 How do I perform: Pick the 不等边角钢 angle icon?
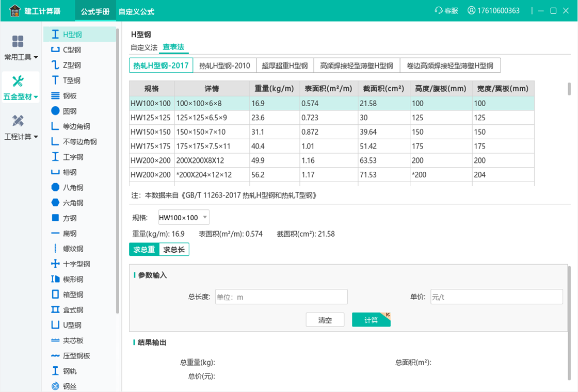[55, 141]
